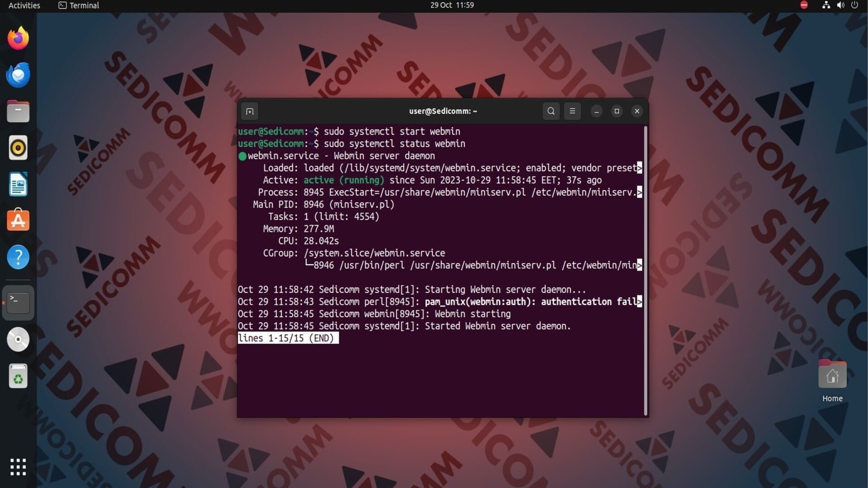Viewport: 868px width, 488px height.
Task: Open Ubuntu Software store icon
Action: [18, 221]
